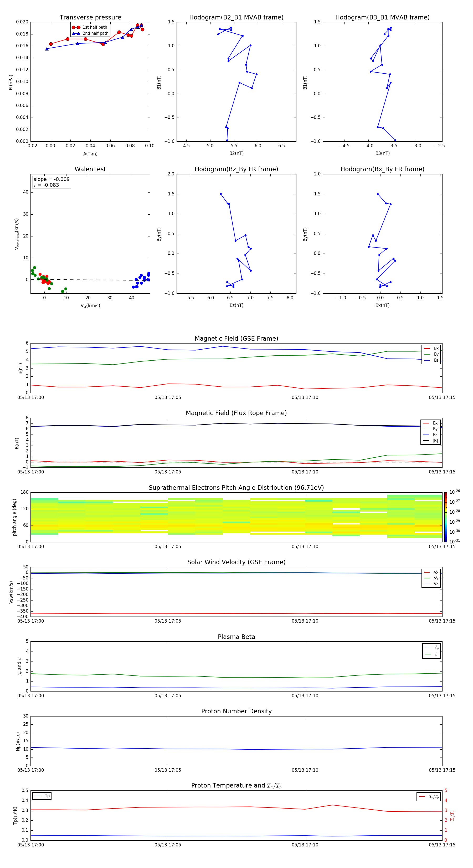Click the pitch angle colorbar scale
The width and height of the screenshot is (473, 868).
(446, 517)
